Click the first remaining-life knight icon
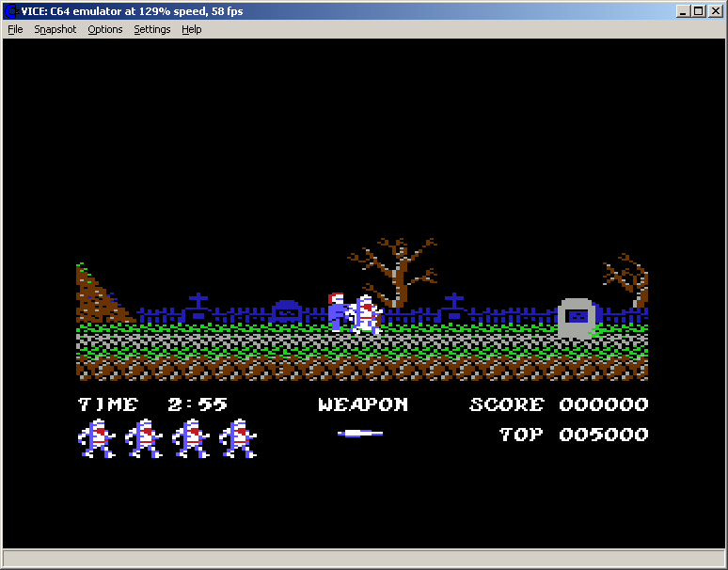Screen dimensions: 728x570 [97, 438]
